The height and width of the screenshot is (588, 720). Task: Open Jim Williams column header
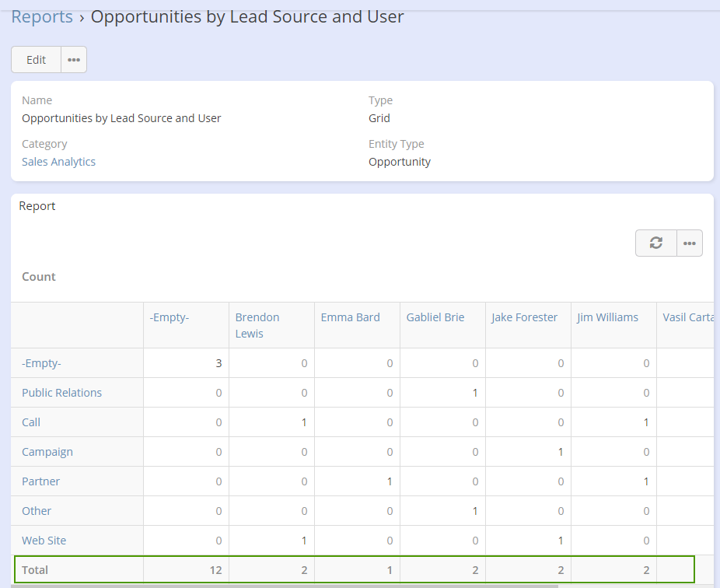pos(607,317)
